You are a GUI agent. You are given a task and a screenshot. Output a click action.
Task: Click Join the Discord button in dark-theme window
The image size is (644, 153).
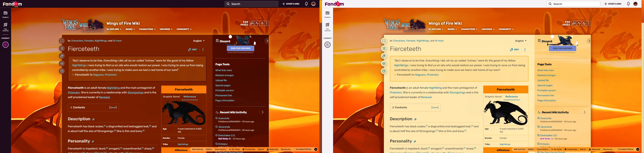point(240,48)
